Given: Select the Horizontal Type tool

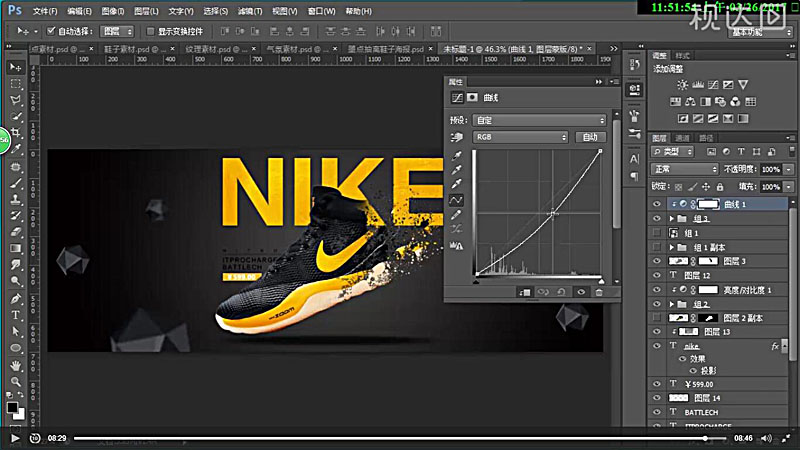Looking at the screenshot, I should pyautogui.click(x=16, y=315).
